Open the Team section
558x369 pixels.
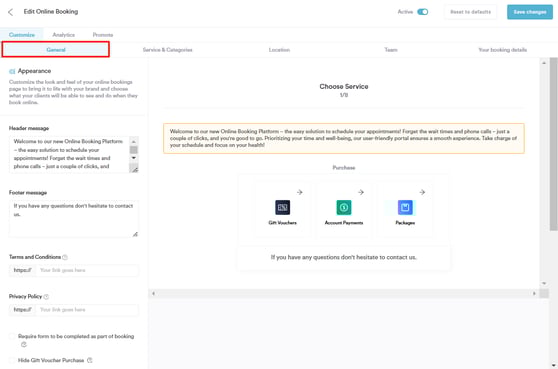point(391,50)
